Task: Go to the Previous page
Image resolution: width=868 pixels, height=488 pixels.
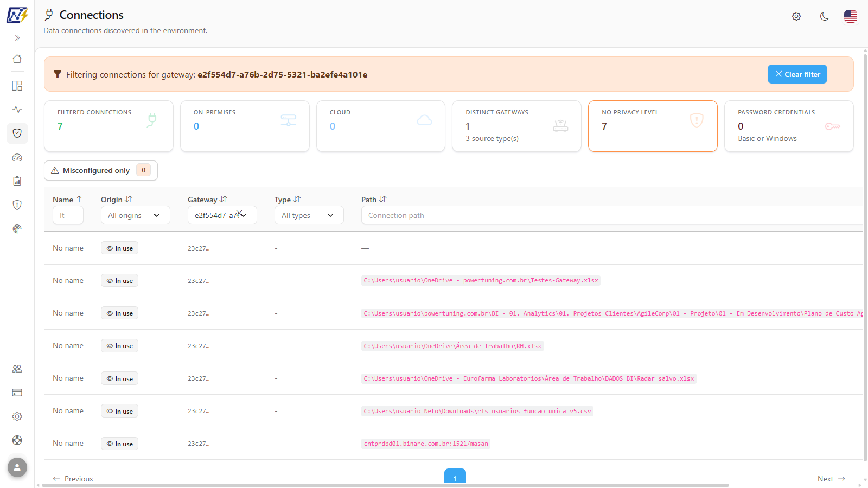Action: click(73, 479)
